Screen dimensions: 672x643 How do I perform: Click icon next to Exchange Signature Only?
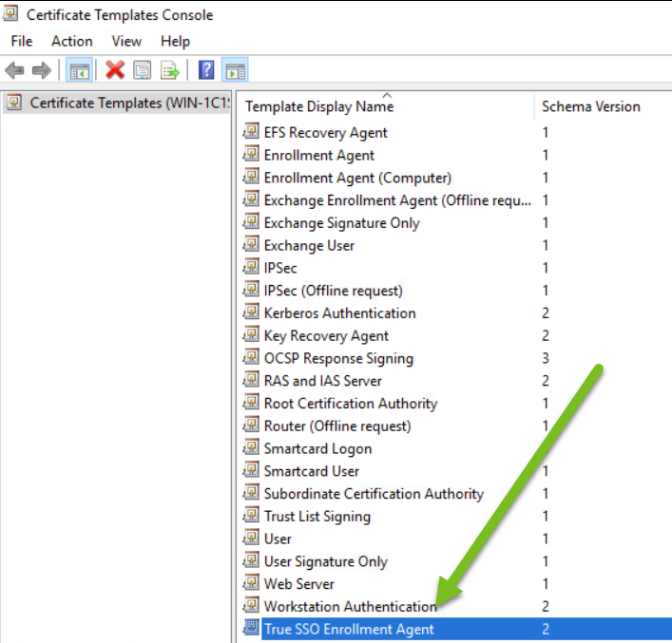[x=251, y=221]
